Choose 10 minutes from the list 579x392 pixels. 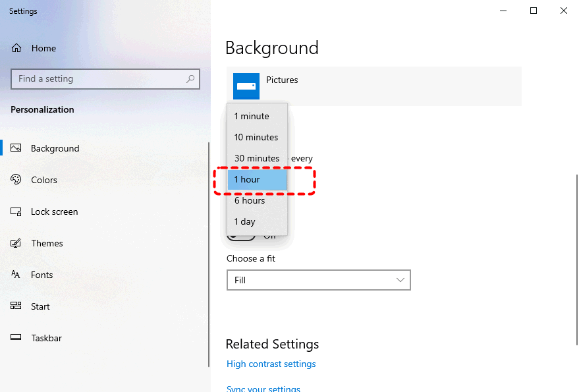click(257, 138)
